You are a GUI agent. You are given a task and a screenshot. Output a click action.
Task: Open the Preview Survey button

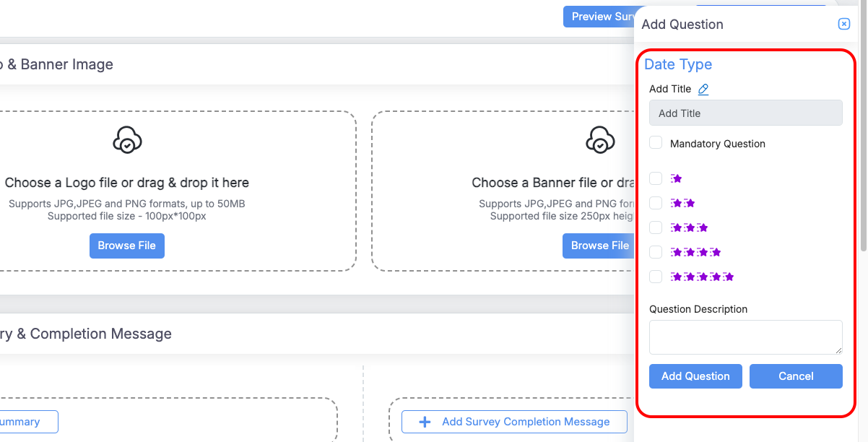coord(599,17)
